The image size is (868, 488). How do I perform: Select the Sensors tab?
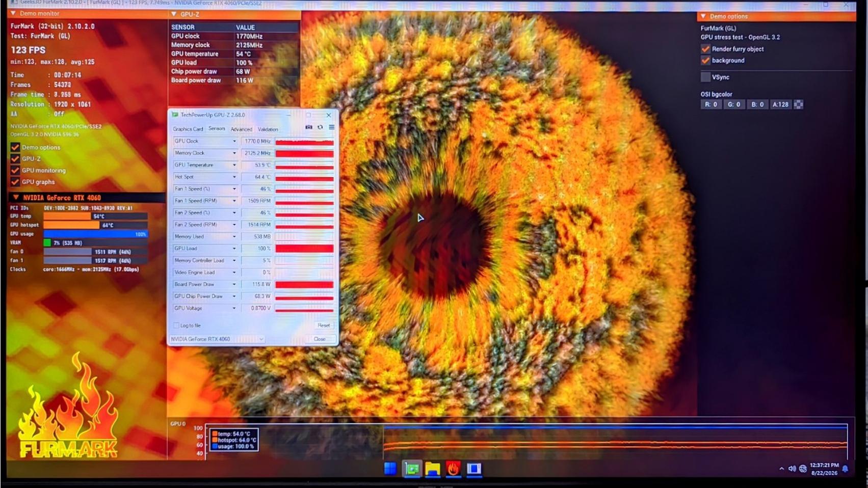click(x=217, y=128)
